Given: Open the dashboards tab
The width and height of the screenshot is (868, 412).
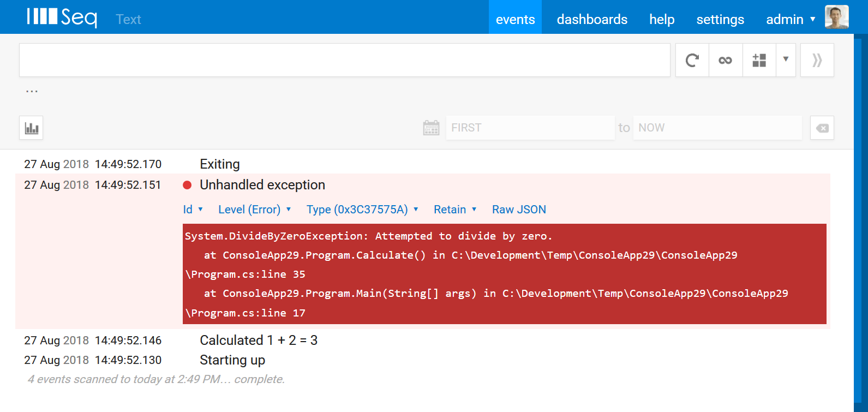Looking at the screenshot, I should [x=592, y=20].
